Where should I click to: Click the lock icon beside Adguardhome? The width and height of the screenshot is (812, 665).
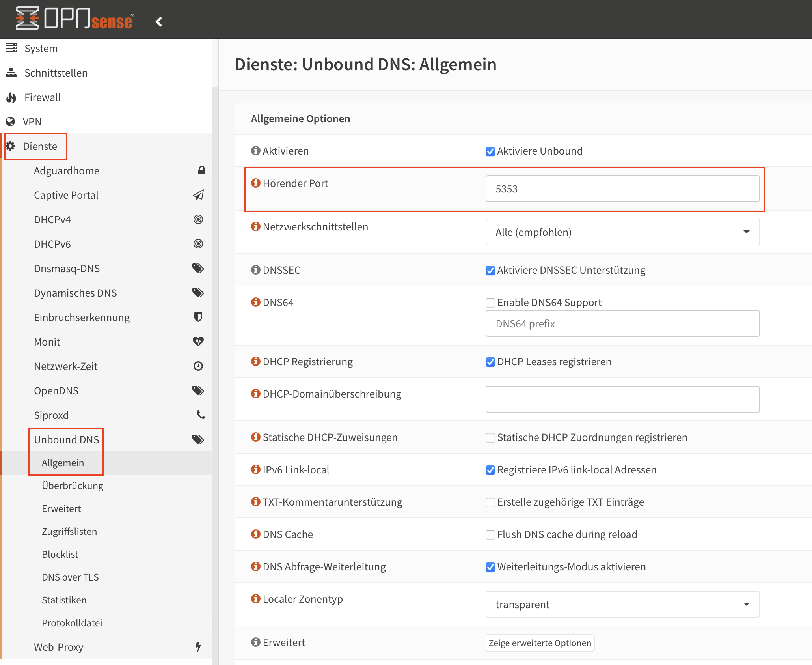(201, 170)
